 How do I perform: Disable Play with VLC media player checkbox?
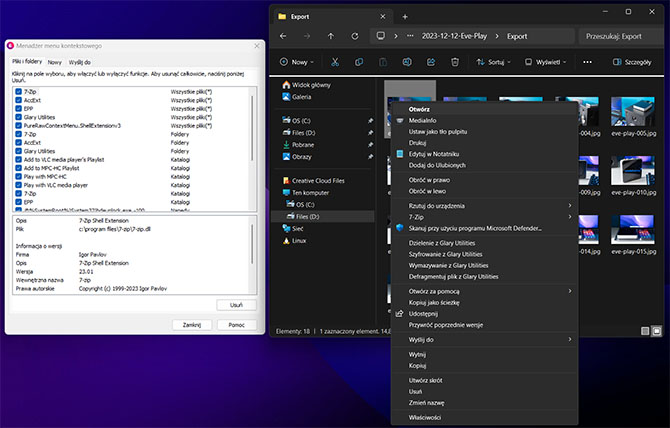[18, 185]
